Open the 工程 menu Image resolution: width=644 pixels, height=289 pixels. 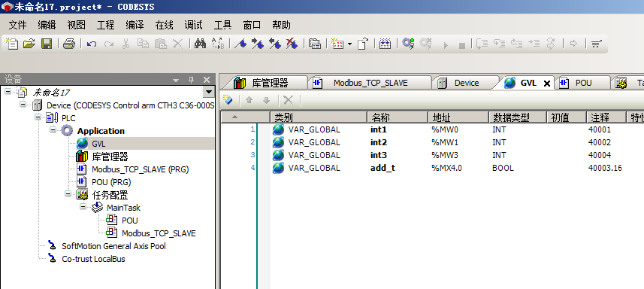tap(105, 25)
